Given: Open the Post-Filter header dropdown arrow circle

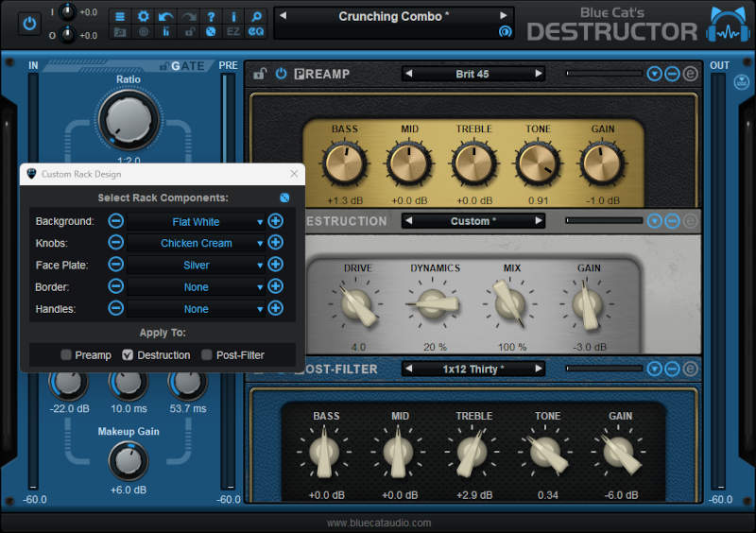Looking at the screenshot, I should click(x=654, y=369).
